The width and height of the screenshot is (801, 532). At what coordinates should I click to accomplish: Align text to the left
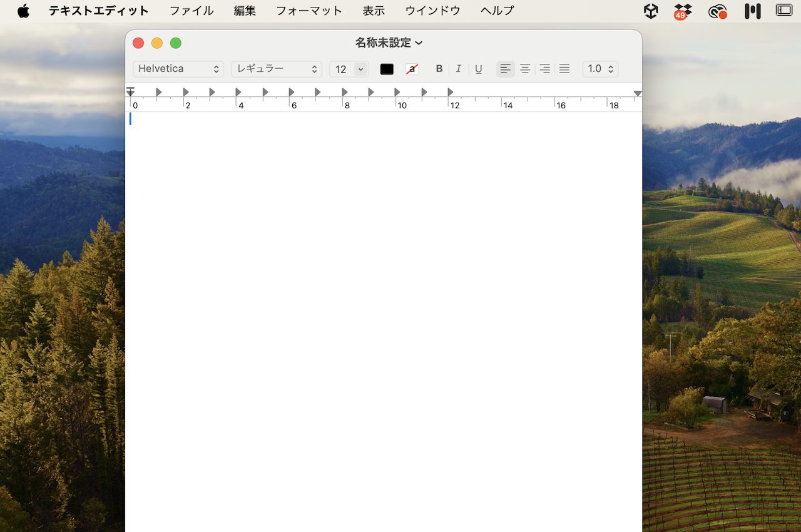pos(506,69)
